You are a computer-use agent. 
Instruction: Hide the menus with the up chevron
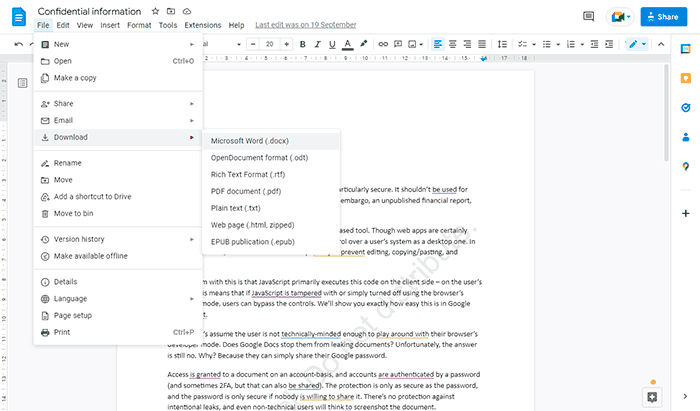[661, 44]
